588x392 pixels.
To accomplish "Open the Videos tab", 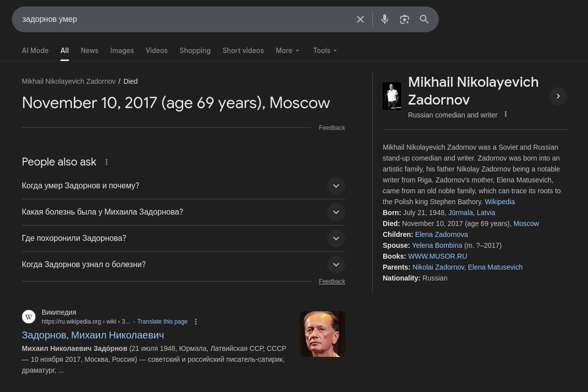I will [156, 51].
